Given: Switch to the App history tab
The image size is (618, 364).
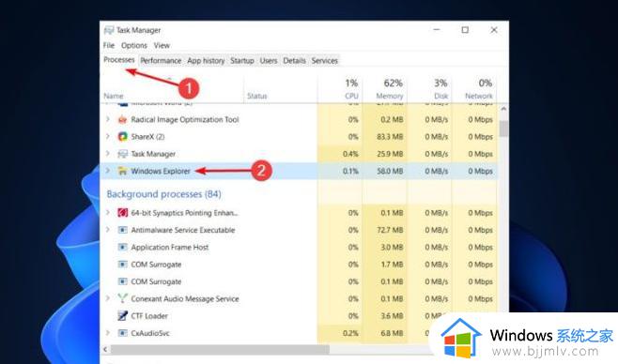Looking at the screenshot, I should pos(206,61).
